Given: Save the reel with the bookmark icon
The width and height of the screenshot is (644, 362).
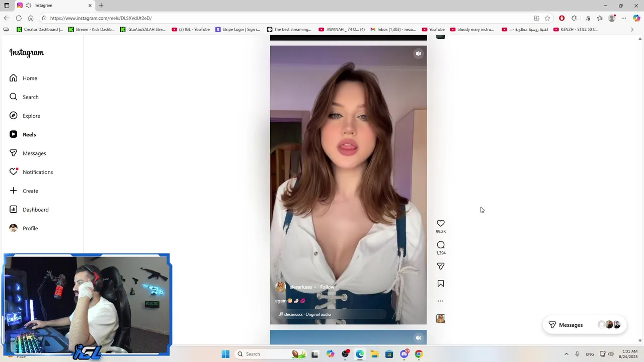Looking at the screenshot, I should (441, 284).
